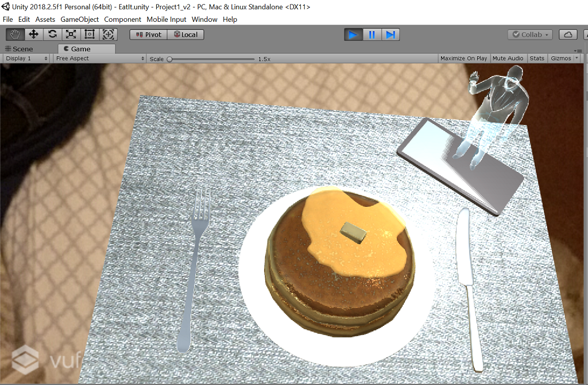The height and width of the screenshot is (385, 588).
Task: Select the Scale tool
Action: pos(71,34)
